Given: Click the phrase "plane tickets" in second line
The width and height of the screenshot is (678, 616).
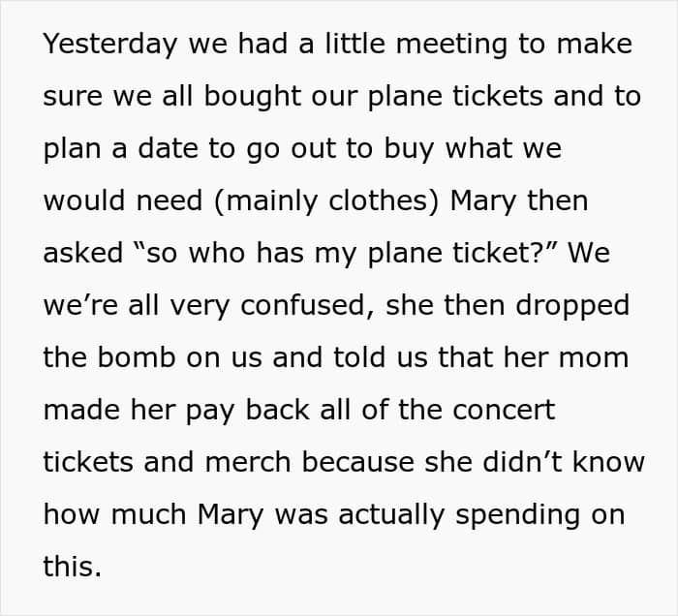Looking at the screenshot, I should pos(455,97).
